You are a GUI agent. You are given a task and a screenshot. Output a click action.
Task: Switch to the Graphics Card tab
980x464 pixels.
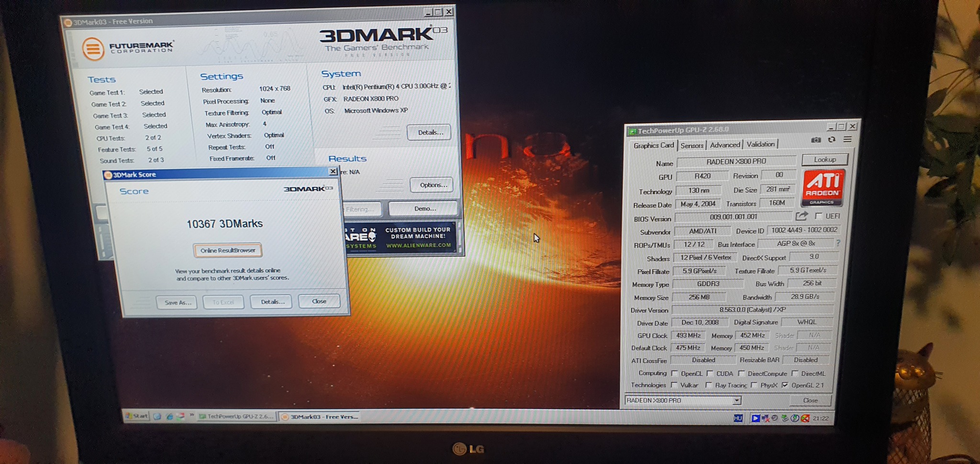tap(653, 146)
